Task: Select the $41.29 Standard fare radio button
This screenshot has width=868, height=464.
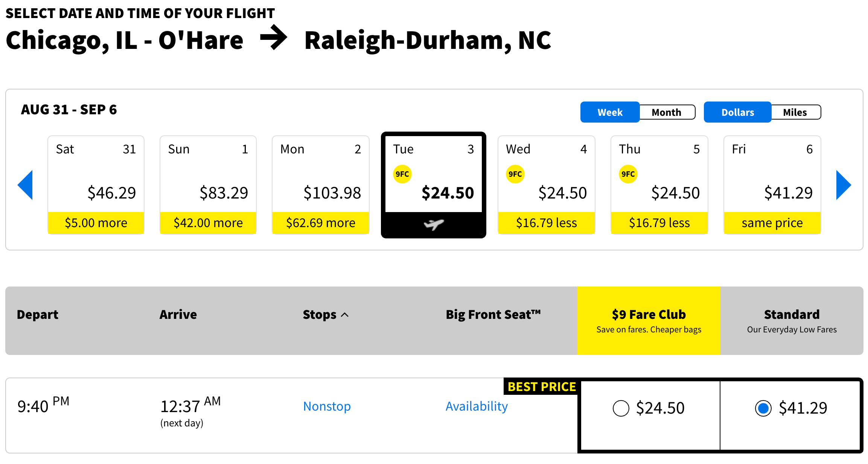Action: point(763,408)
